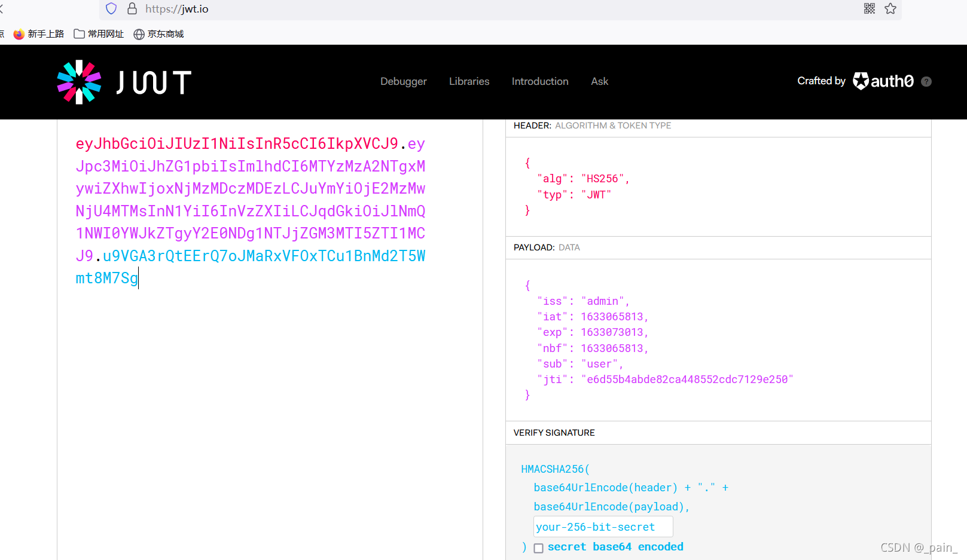Open the Ask nav item

[x=600, y=81]
